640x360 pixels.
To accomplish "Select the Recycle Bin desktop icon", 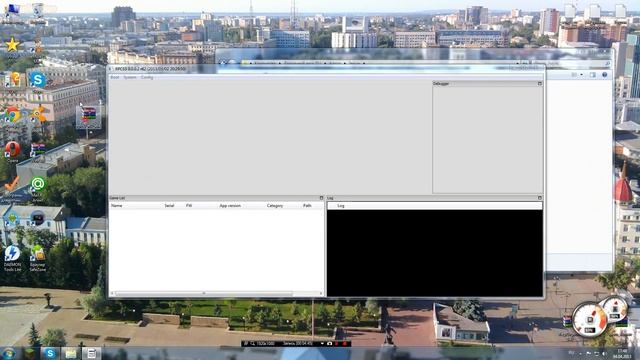I will point(38,11).
